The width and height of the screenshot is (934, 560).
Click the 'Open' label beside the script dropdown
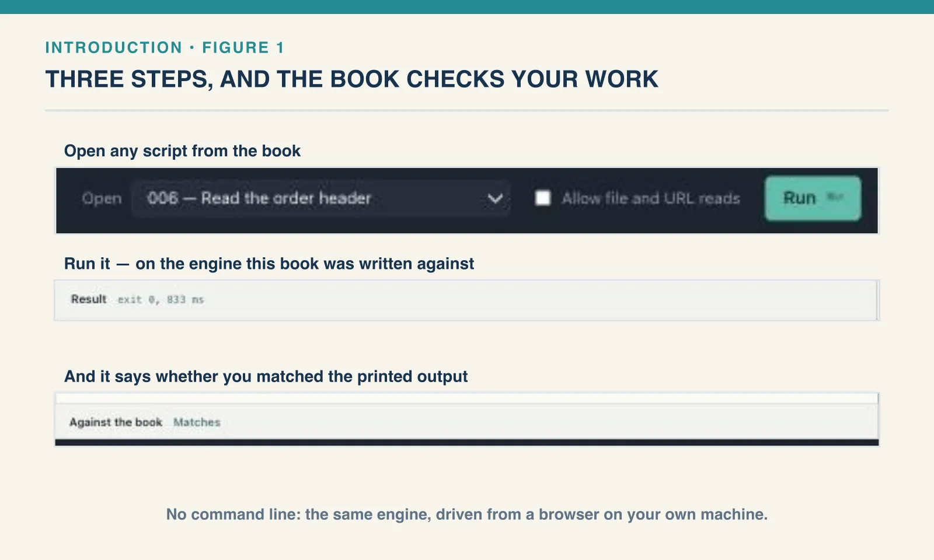(102, 199)
